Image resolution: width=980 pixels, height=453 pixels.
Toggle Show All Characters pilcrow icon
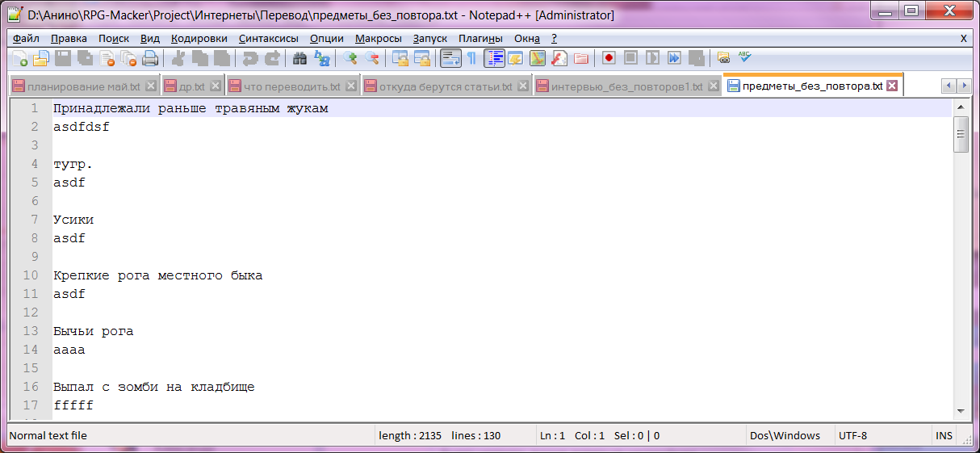pos(471,58)
